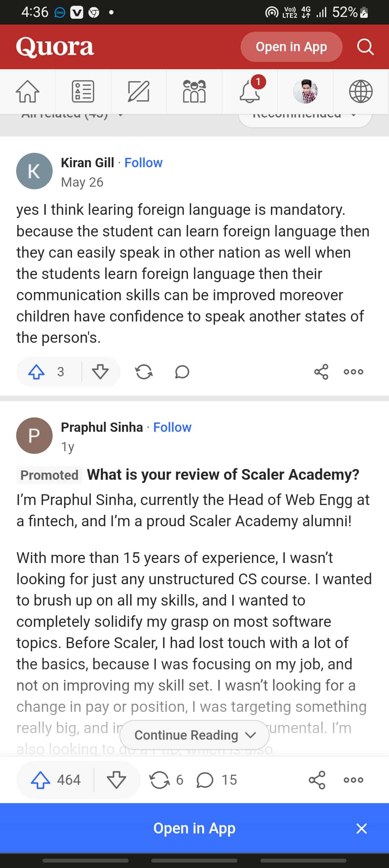Image resolution: width=389 pixels, height=868 pixels.
Task: Downvote Kiran Gill's answer
Action: coord(100,372)
